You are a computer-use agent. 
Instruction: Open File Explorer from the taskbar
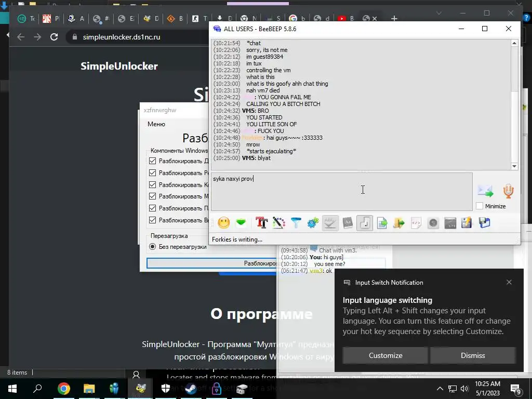[x=89, y=389]
